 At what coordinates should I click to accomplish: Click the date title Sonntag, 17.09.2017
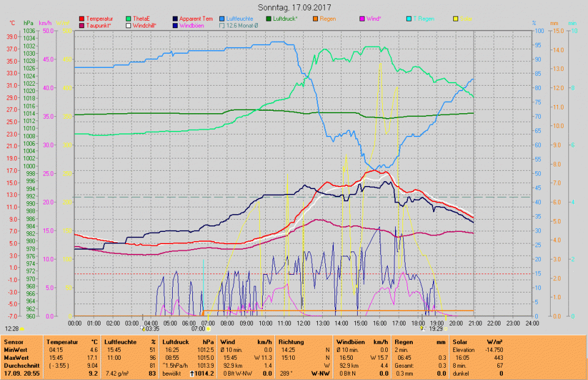tap(293, 8)
